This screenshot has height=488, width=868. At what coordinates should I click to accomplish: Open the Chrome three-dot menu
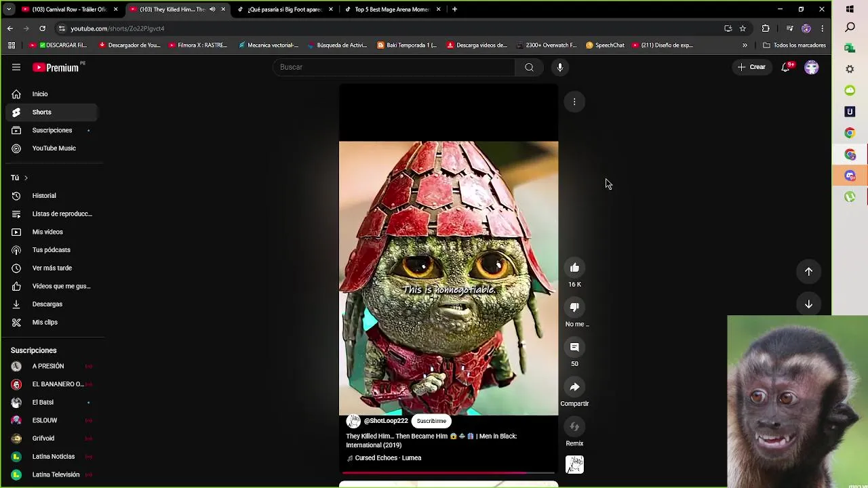pyautogui.click(x=822, y=28)
